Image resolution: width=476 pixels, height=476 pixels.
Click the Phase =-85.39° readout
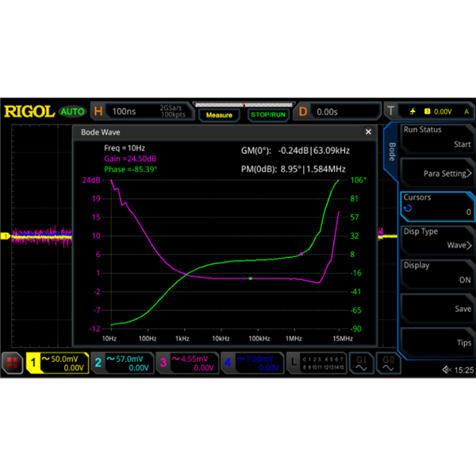click(x=131, y=170)
